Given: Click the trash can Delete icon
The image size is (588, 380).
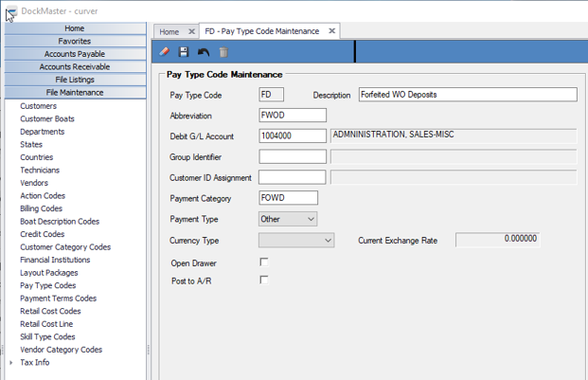Looking at the screenshot, I should [x=223, y=52].
